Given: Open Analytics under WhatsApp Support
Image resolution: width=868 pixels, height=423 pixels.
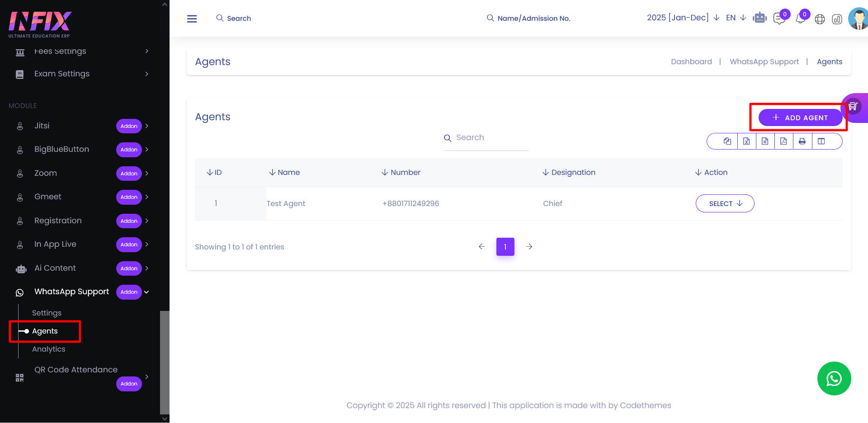Looking at the screenshot, I should click(49, 349).
